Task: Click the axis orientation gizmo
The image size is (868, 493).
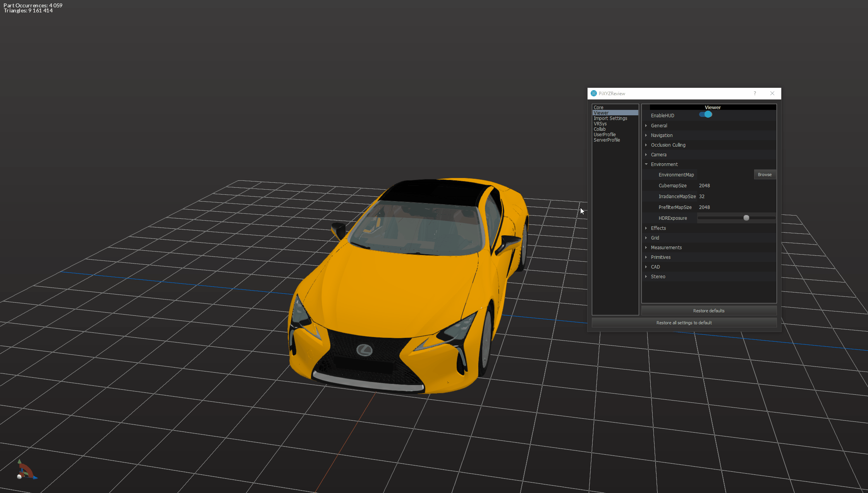Action: click(x=26, y=469)
